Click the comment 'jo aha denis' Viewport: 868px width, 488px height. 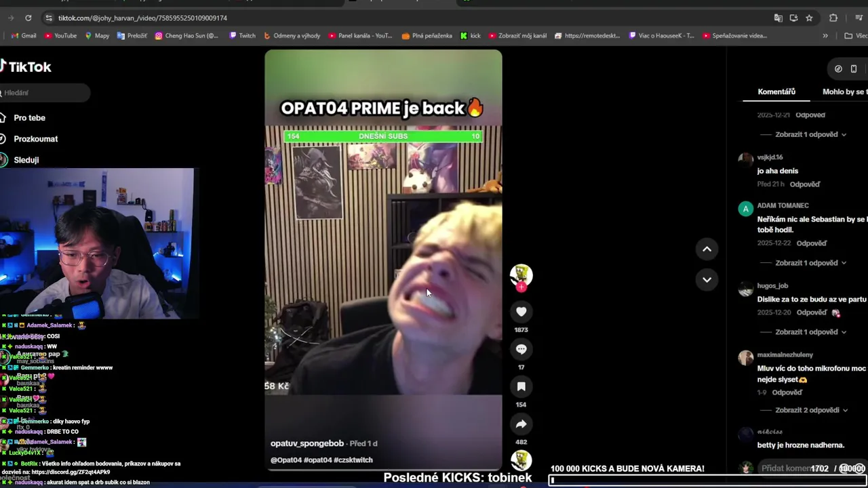pyautogui.click(x=778, y=171)
